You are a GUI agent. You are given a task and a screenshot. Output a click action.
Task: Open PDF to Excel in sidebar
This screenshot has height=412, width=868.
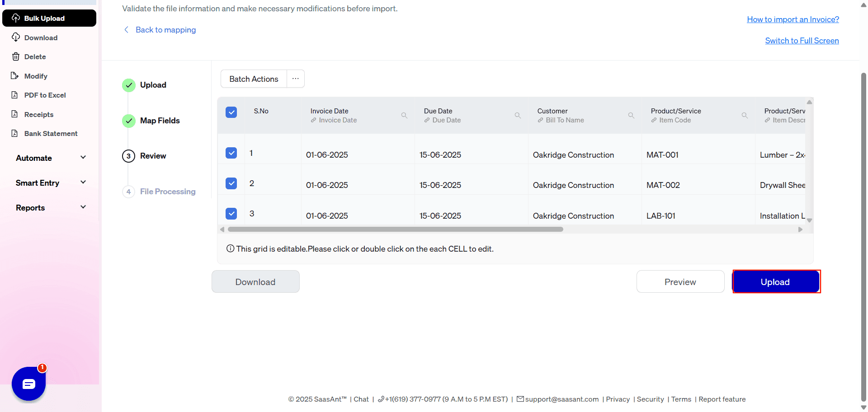pos(45,95)
